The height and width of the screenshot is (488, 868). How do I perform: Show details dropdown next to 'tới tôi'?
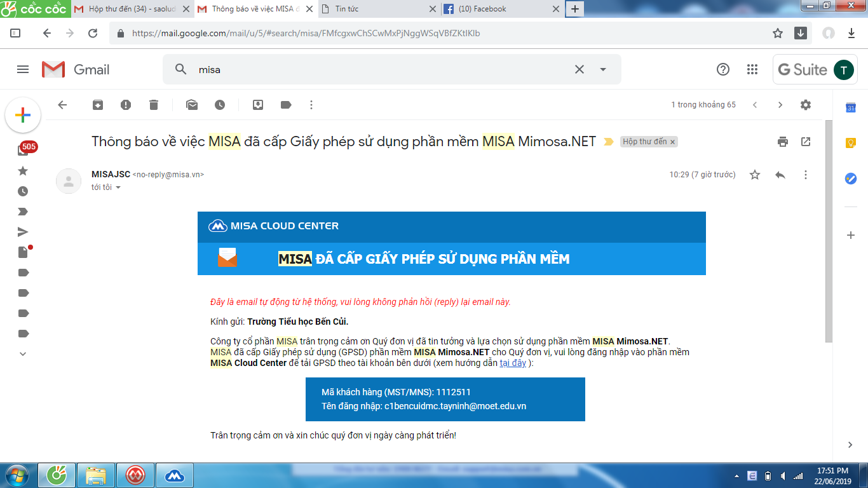tap(118, 187)
